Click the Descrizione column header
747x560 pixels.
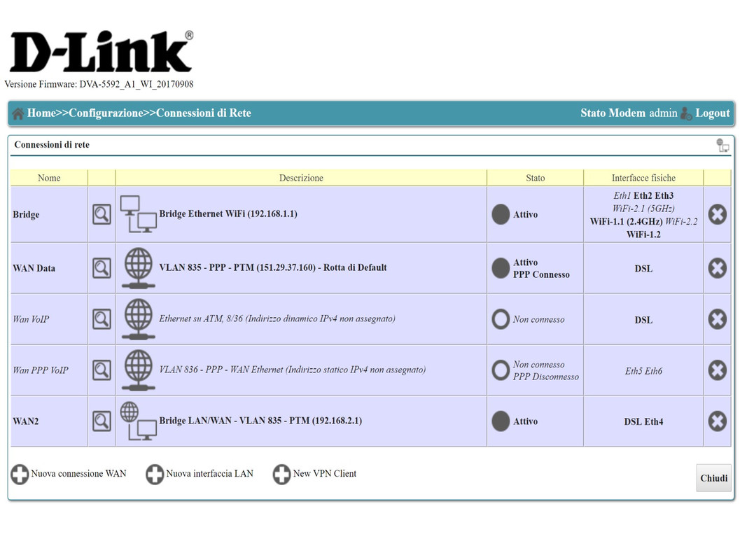click(301, 178)
